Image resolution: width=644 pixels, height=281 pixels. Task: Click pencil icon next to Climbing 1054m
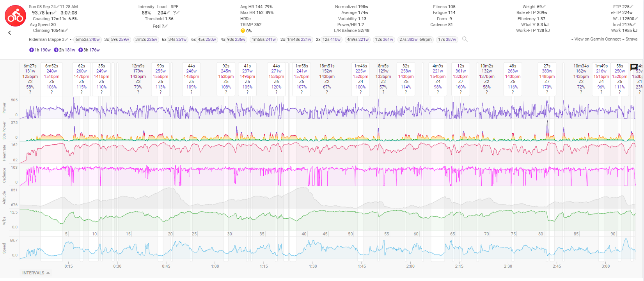(x=67, y=30)
